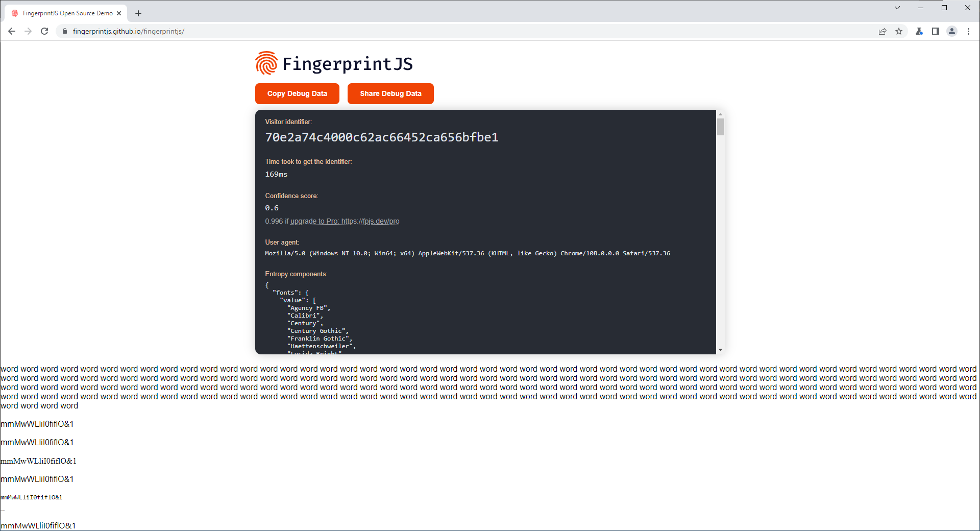Open a new browser tab
The image size is (980, 531).
tap(138, 13)
